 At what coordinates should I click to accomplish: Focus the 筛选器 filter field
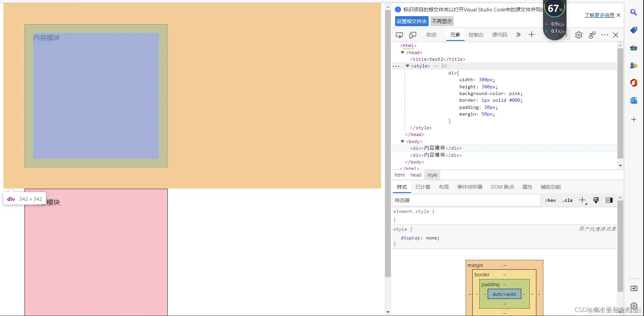coord(466,200)
